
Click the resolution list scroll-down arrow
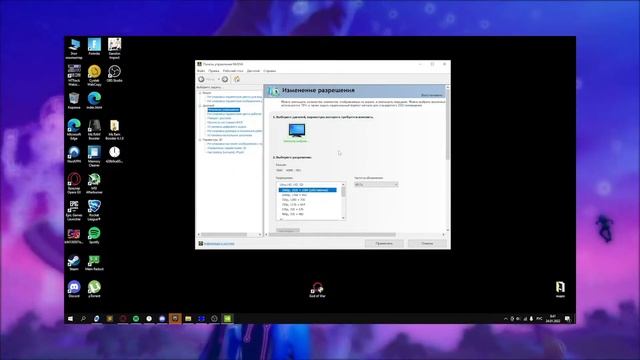(x=343, y=218)
